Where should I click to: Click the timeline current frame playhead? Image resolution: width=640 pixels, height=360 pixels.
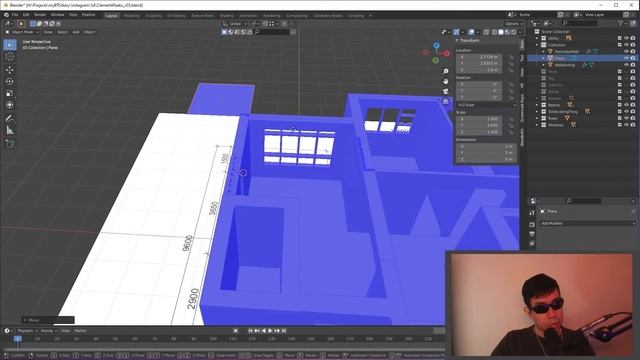tap(18, 338)
